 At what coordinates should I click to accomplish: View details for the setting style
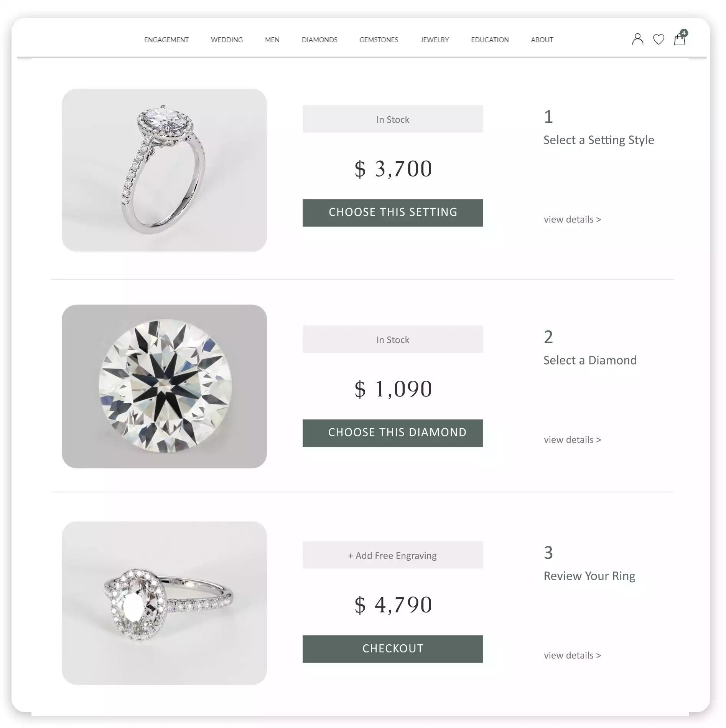click(572, 220)
